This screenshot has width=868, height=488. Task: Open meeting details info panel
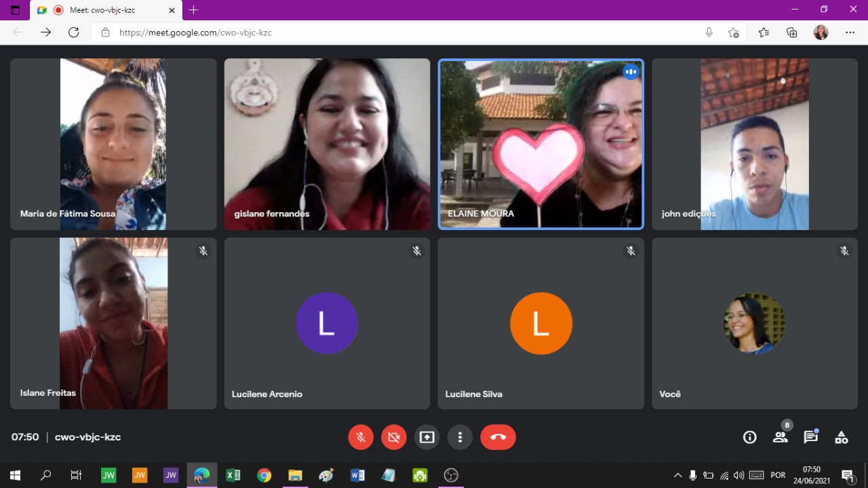point(750,437)
